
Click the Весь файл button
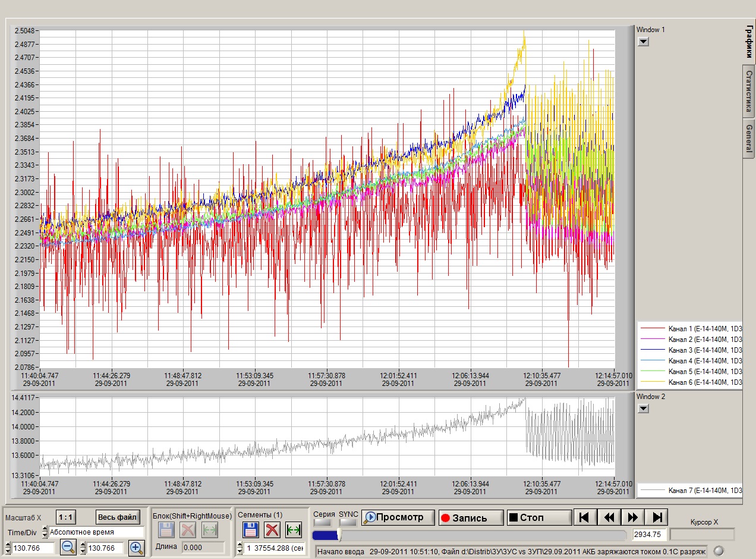click(118, 517)
